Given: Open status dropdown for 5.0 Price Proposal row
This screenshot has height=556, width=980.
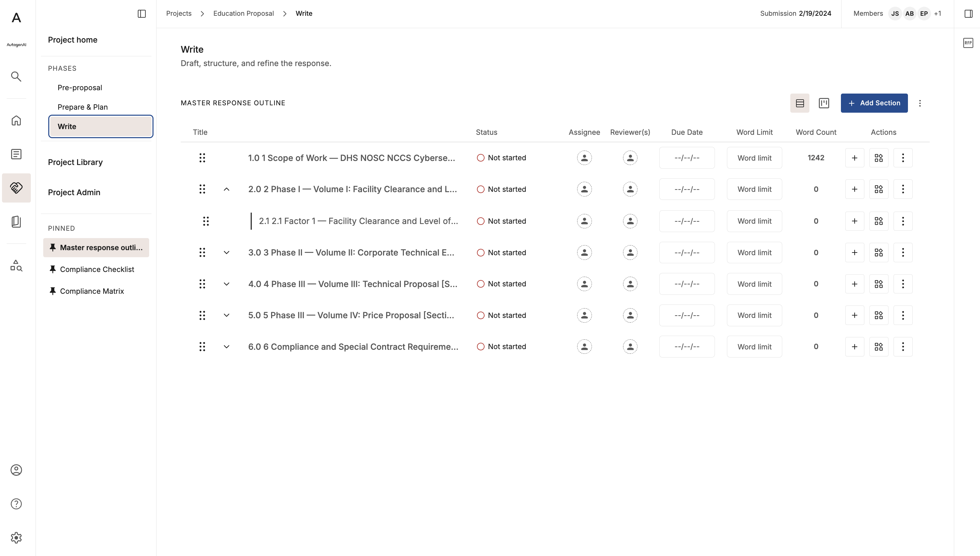Looking at the screenshot, I should point(501,316).
